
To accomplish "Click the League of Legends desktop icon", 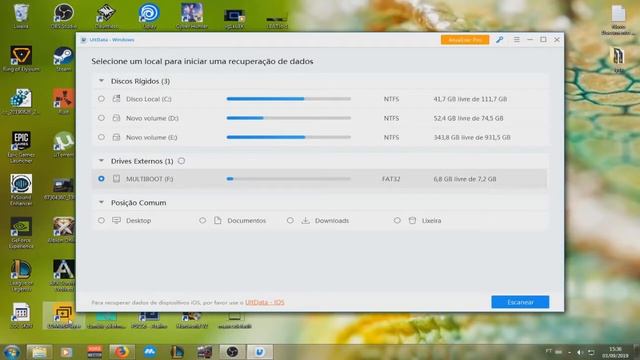I will [x=21, y=276].
